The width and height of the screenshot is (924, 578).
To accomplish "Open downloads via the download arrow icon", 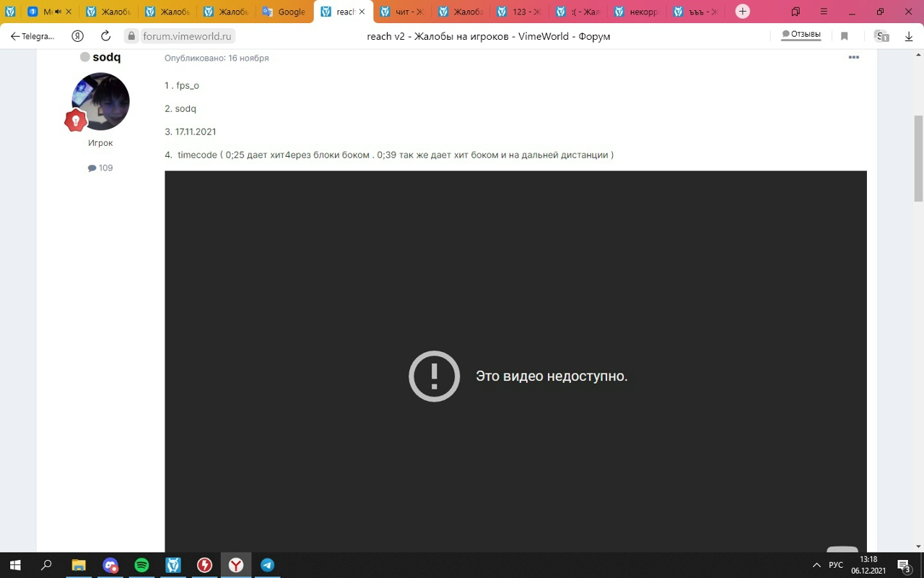I will 909,36.
